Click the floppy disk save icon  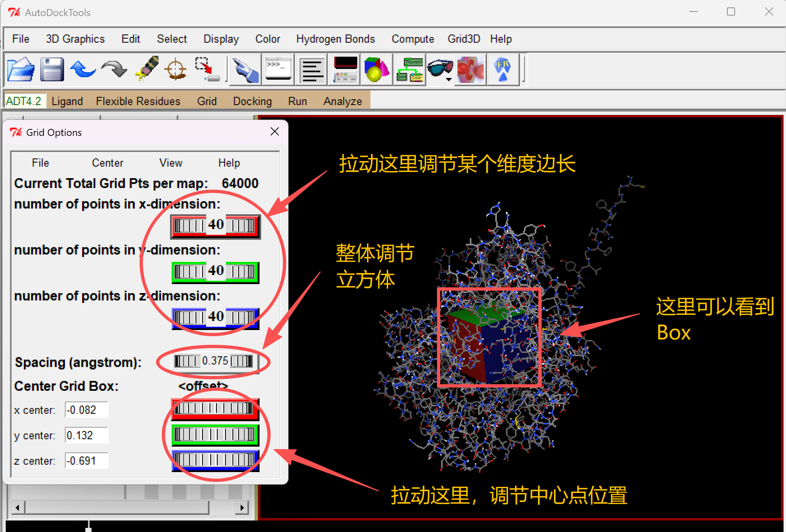pyautogui.click(x=52, y=69)
